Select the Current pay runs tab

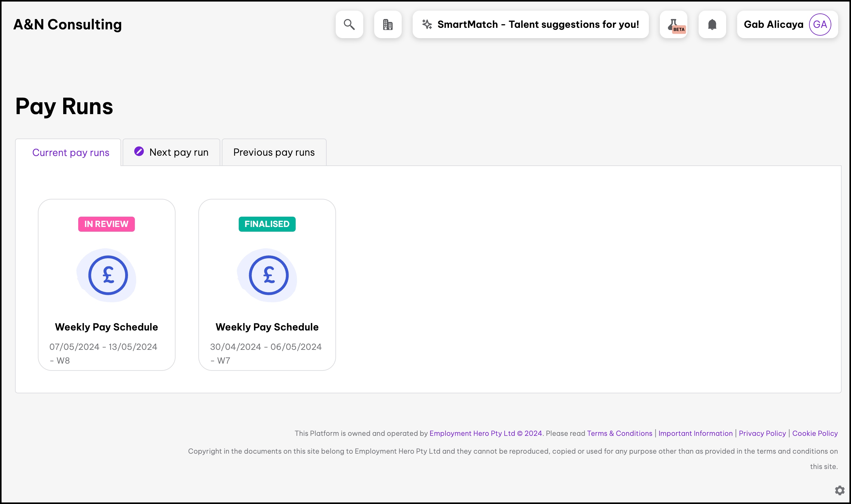point(71,153)
